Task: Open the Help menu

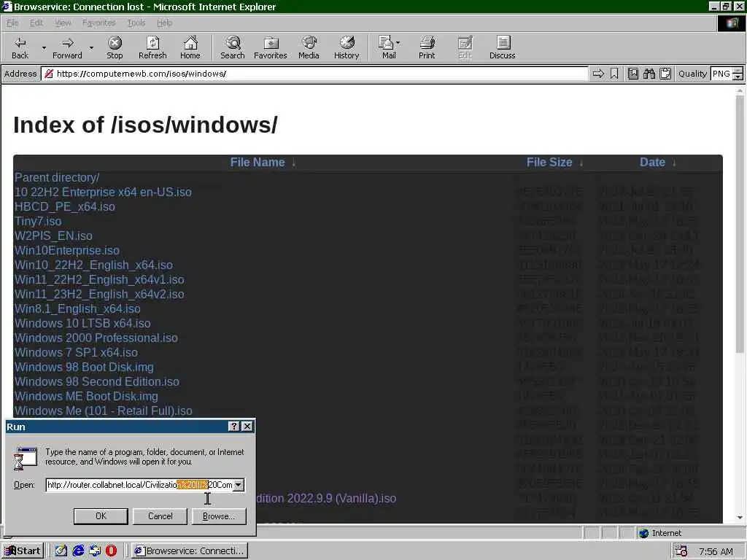Action: 164,23
